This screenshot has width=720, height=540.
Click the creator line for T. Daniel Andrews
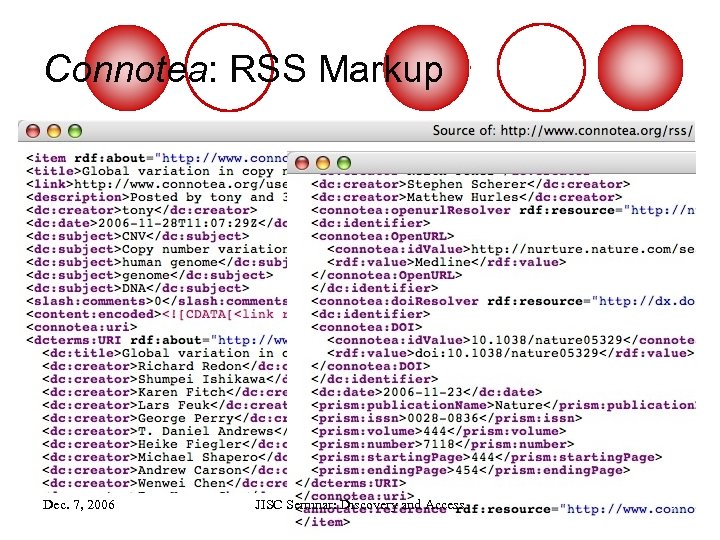point(165,431)
